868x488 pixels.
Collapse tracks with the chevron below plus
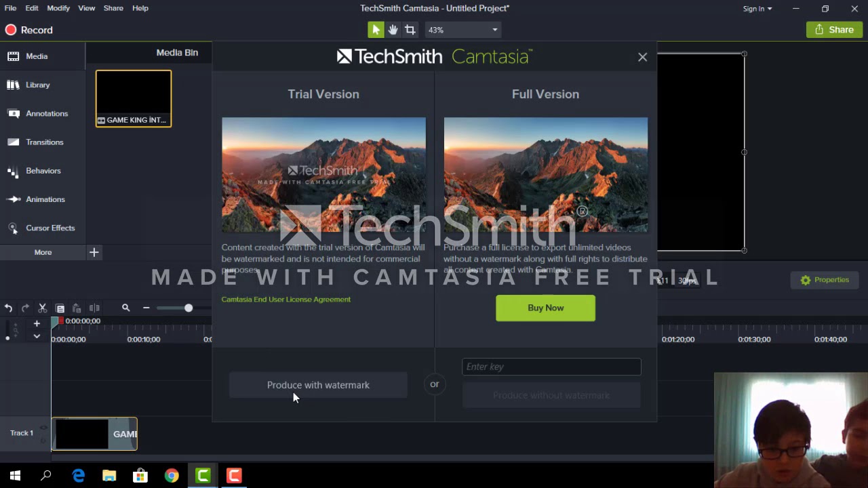(x=37, y=336)
